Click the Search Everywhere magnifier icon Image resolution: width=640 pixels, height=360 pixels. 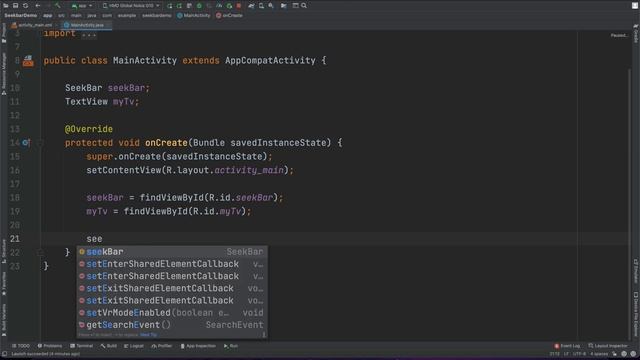pos(304,6)
